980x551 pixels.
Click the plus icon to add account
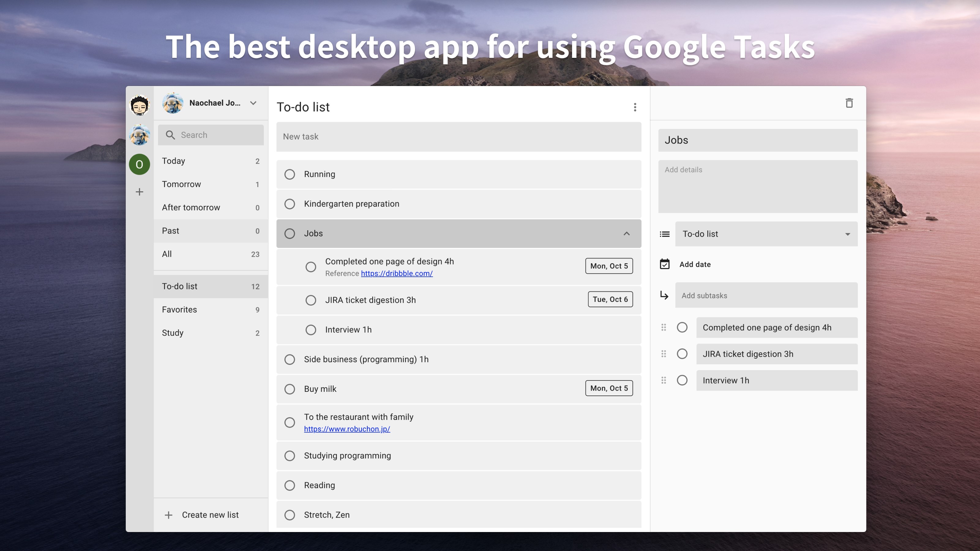click(x=140, y=192)
